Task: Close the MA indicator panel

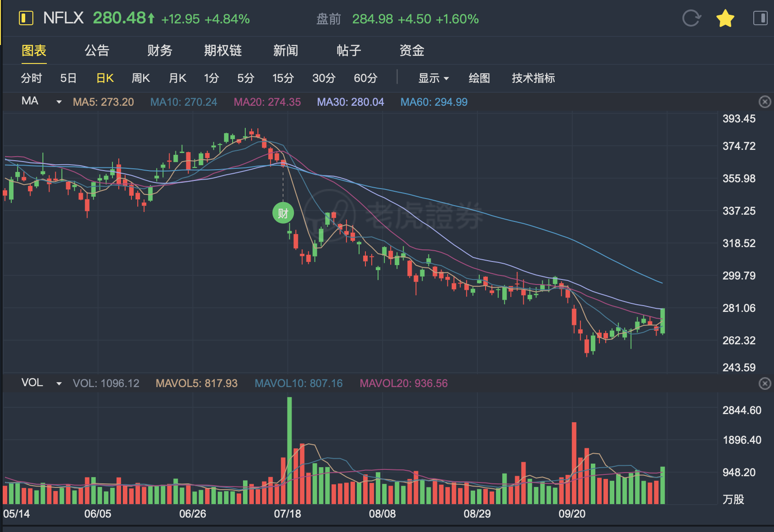Action: pos(765,102)
